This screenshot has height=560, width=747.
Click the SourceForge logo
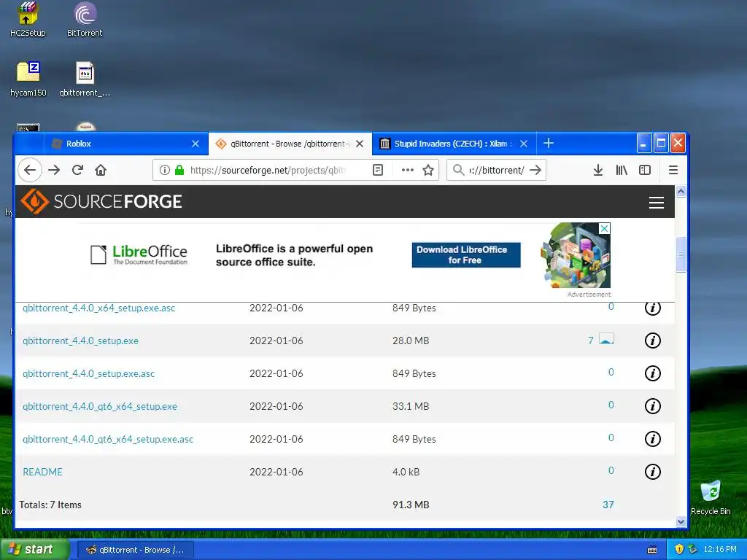101,201
